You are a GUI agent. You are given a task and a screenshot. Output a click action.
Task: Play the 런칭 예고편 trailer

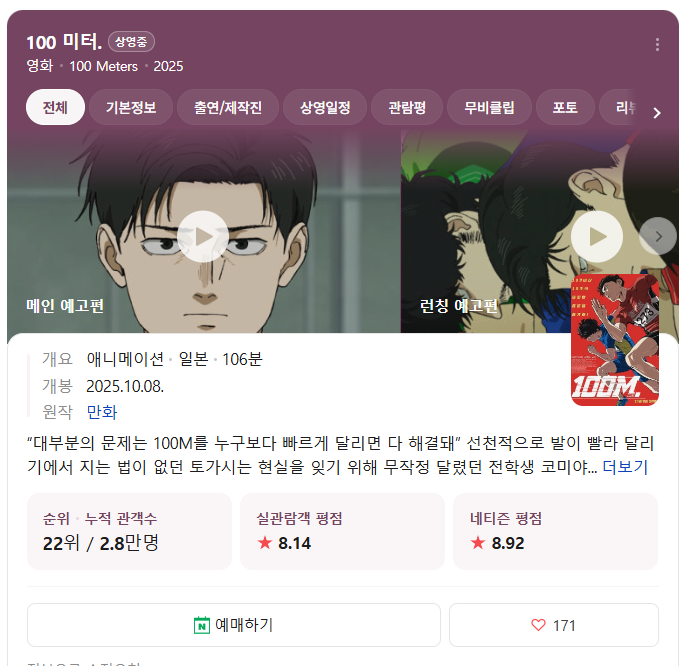(597, 237)
